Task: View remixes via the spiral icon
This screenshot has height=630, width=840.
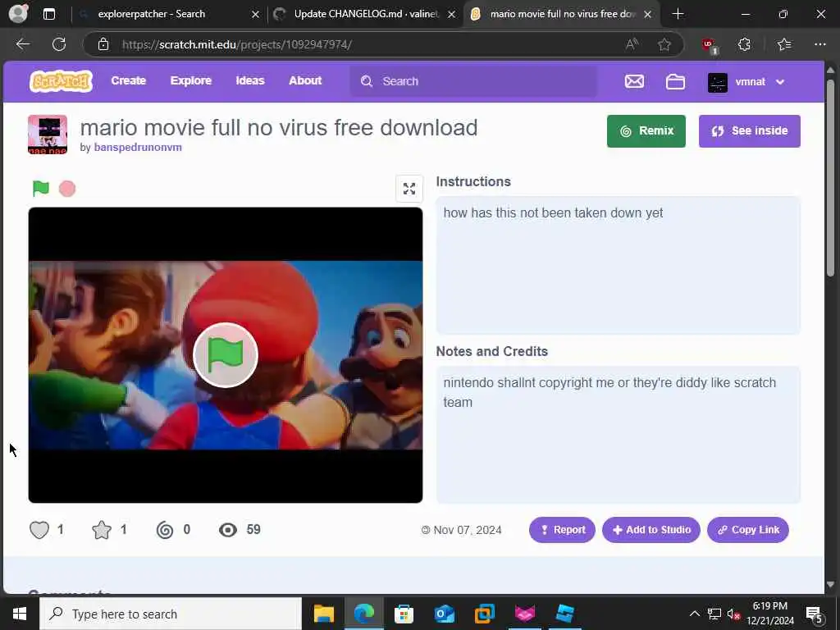Action: (x=164, y=530)
